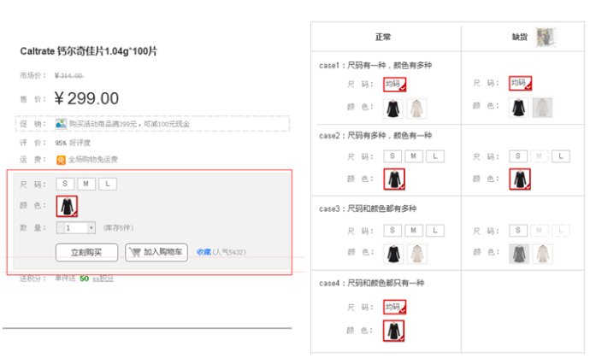
Task: Click the case4:尺码和颜色都只有一种 heading
Action: (371, 283)
